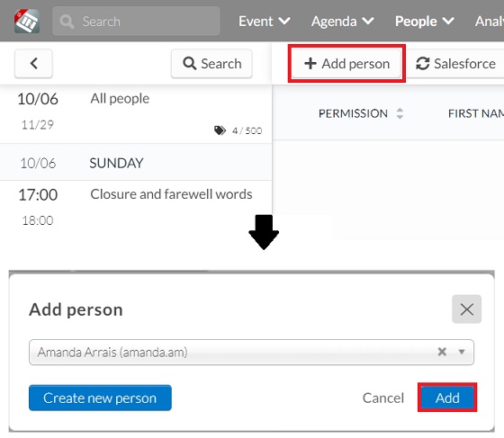The width and height of the screenshot is (504, 438).
Task: Confirm with the blue Add button
Action: pos(447,398)
